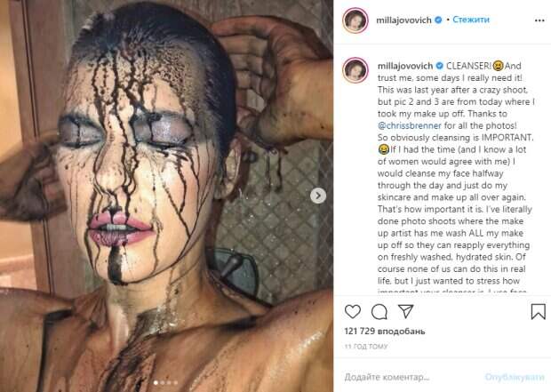551x392 pixels.
Task: Like the post with the heart icon
Action: (352, 312)
